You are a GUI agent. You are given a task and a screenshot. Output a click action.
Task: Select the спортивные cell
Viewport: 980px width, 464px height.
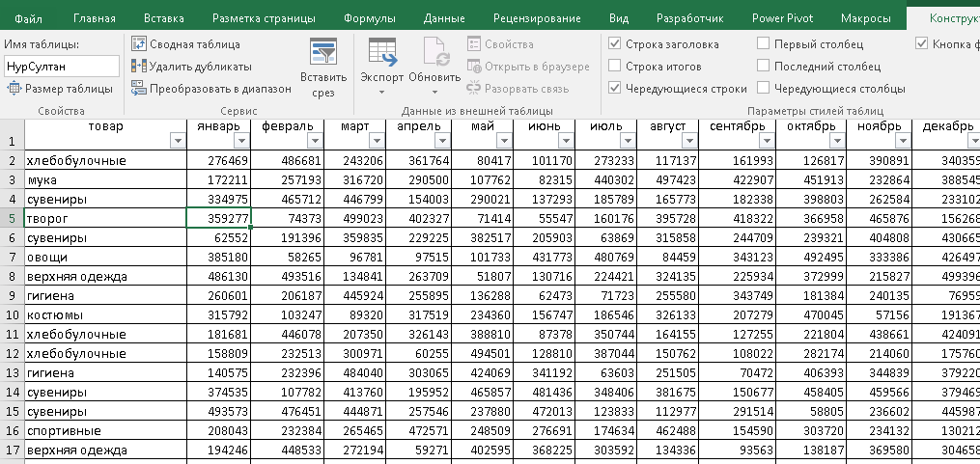pos(105,431)
